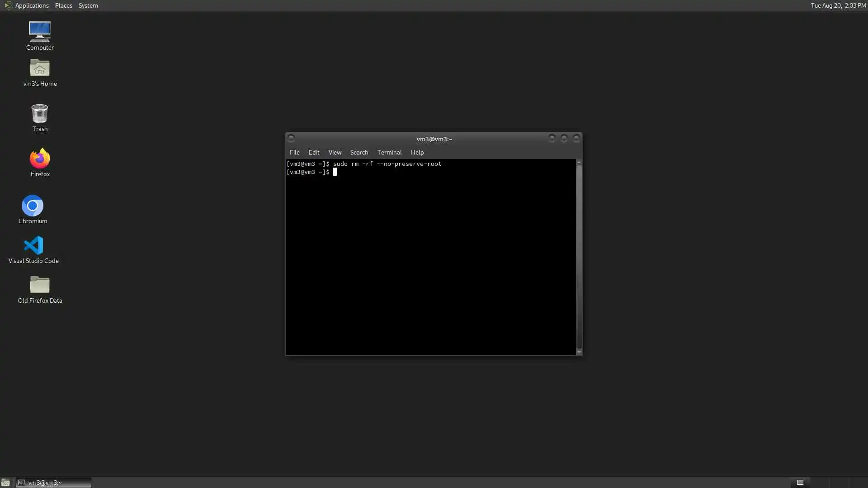Click the terminal scrollbar down arrow

pos(579,352)
